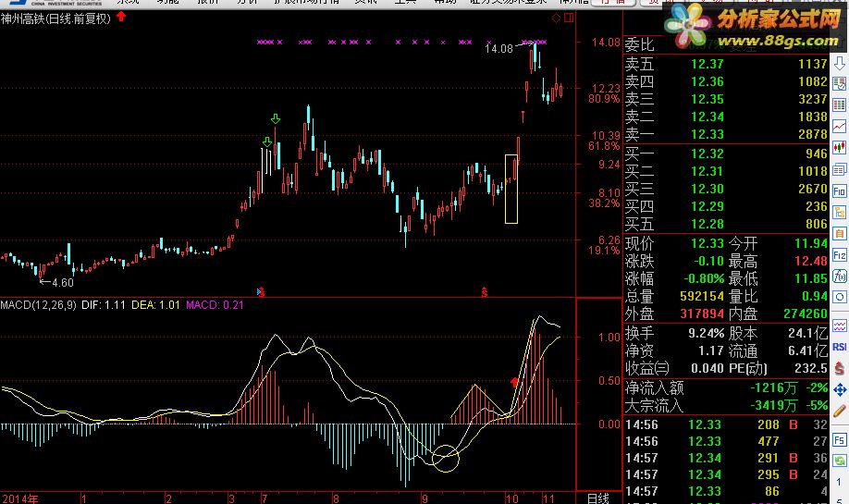Click the month 8 marker on time axis

(x=336, y=498)
